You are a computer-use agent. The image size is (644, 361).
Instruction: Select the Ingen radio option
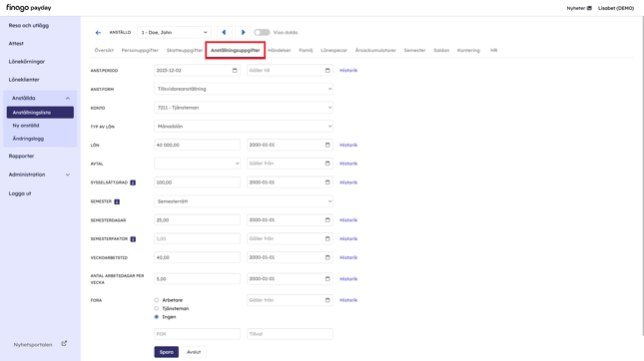tap(157, 317)
